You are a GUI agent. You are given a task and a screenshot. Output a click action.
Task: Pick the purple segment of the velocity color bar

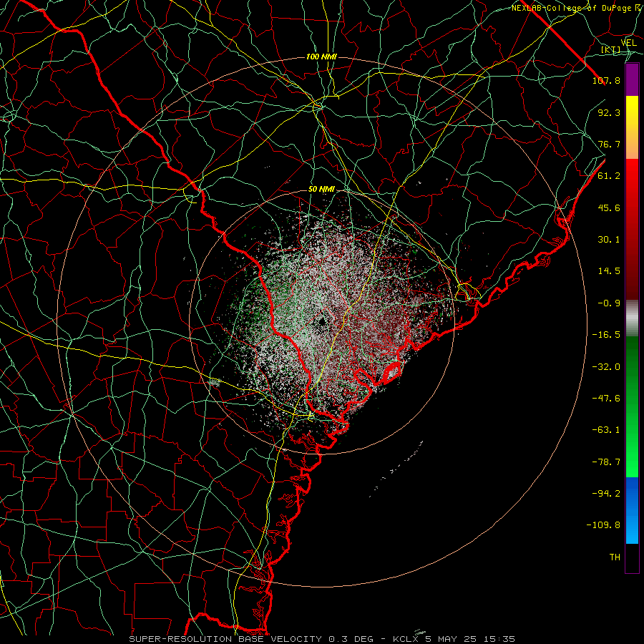tap(632, 80)
